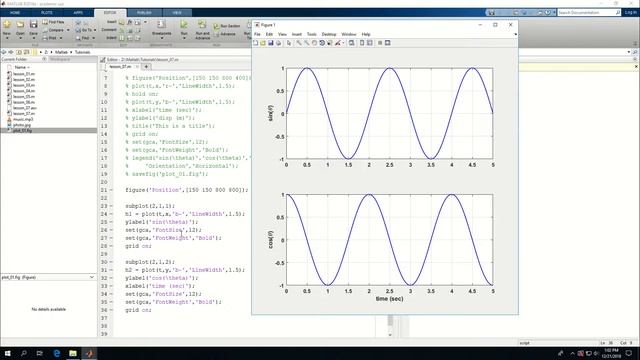Image resolution: width=640 pixels, height=360 pixels.
Task: Click the Link Plot icon in Figure 1
Action: coord(351,43)
